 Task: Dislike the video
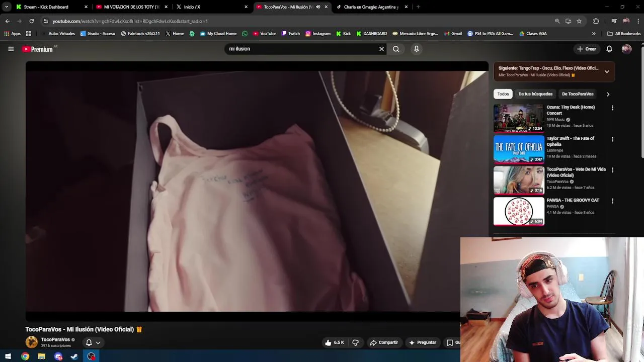(x=355, y=342)
